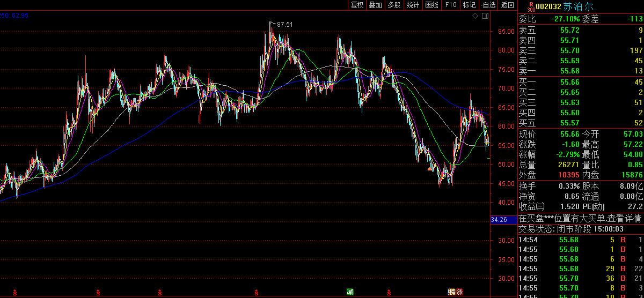
Task: Select the 卖四 55.71 ask row
Action: [581, 40]
